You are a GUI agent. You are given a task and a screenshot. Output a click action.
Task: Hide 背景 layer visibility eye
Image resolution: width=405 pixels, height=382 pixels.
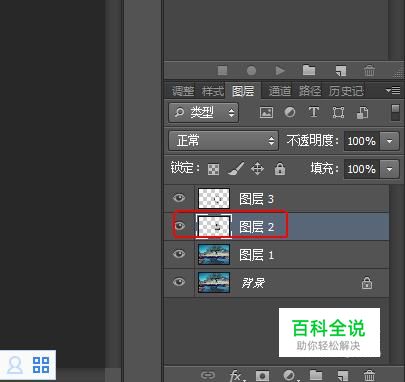point(179,282)
